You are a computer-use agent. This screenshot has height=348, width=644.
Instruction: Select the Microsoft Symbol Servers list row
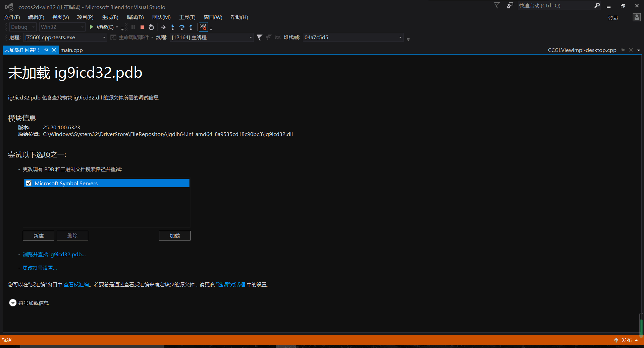[x=107, y=183]
